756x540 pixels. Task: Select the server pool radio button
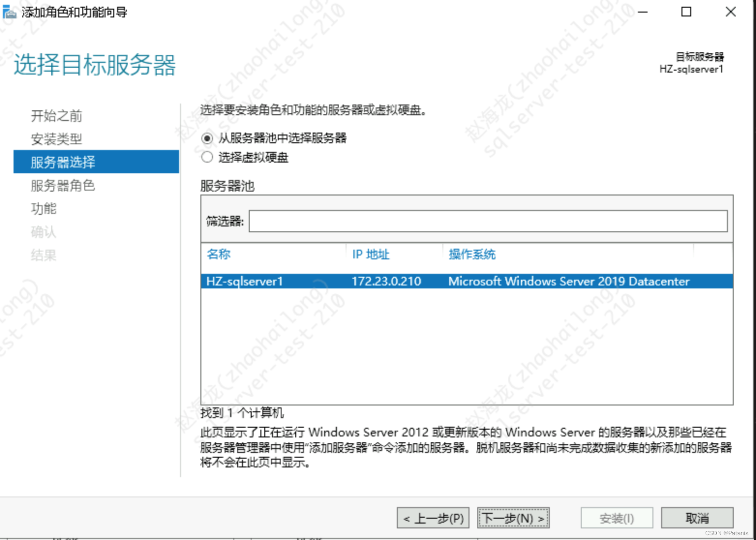[x=207, y=138]
